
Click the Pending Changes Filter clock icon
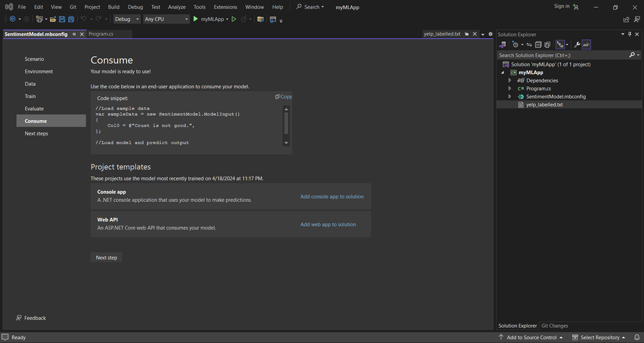tap(515, 44)
